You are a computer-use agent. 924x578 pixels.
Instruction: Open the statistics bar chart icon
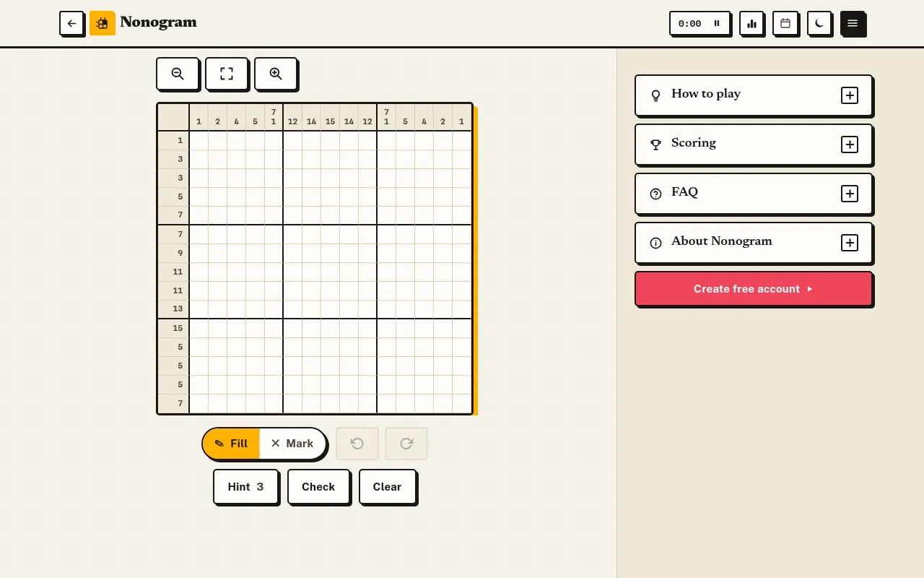coord(751,23)
